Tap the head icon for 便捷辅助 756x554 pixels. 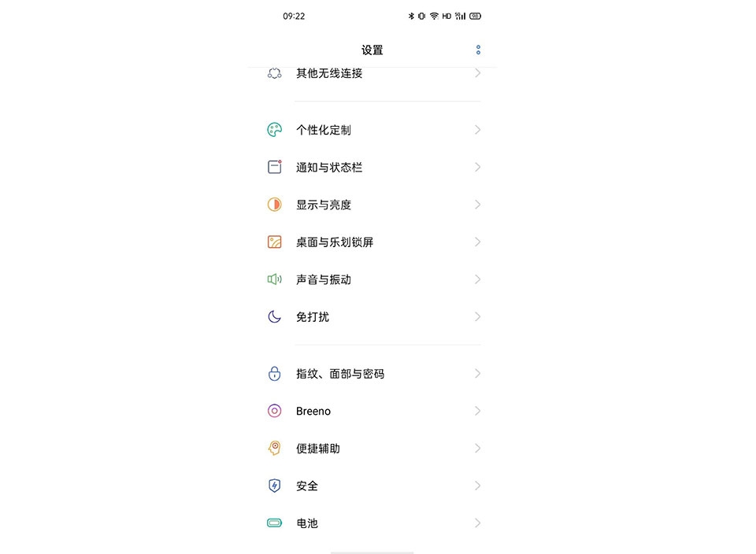274,448
